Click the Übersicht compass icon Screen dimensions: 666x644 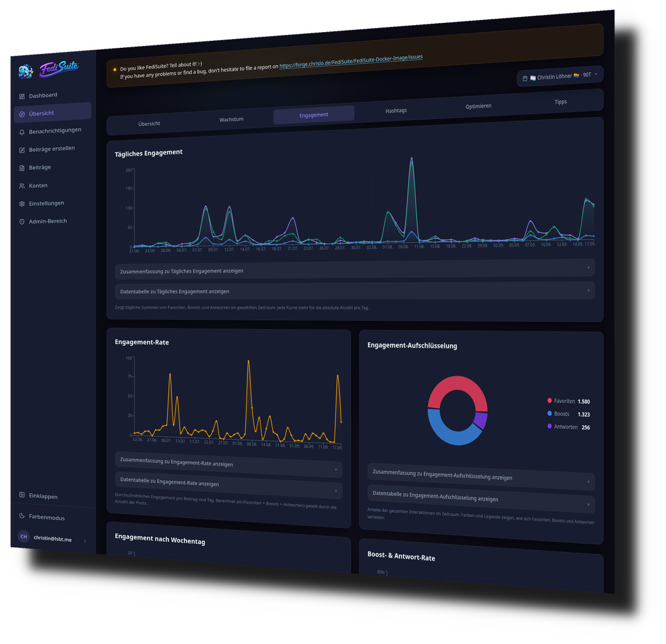[22, 114]
